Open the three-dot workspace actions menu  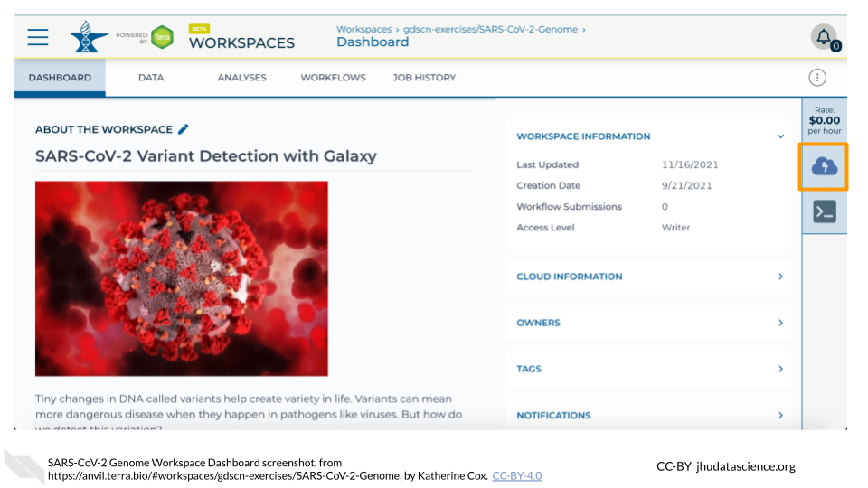tap(817, 78)
